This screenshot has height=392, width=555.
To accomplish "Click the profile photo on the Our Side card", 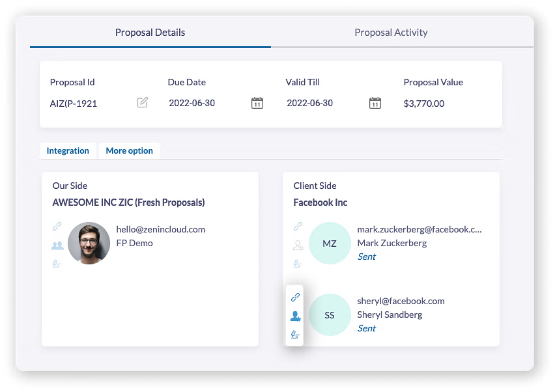I will pyautogui.click(x=89, y=244).
